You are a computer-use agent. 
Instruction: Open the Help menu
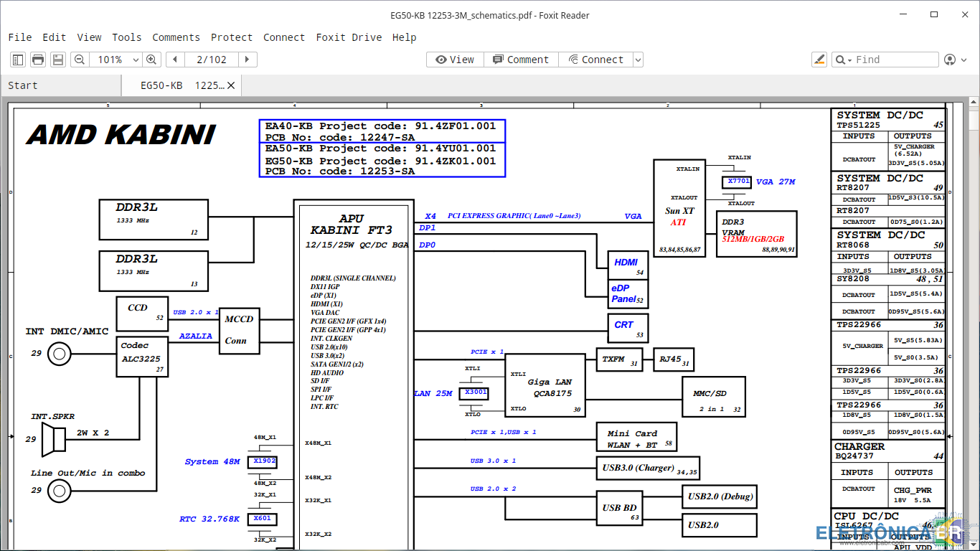[404, 37]
